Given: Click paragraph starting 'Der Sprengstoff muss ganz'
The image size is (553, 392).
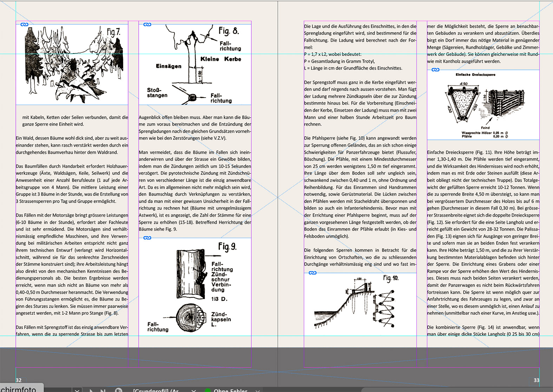Looking at the screenshot, I should point(360,103).
